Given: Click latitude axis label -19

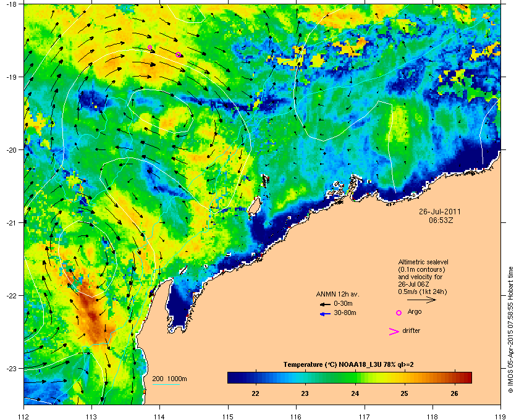Looking at the screenshot, I should [x=11, y=77].
